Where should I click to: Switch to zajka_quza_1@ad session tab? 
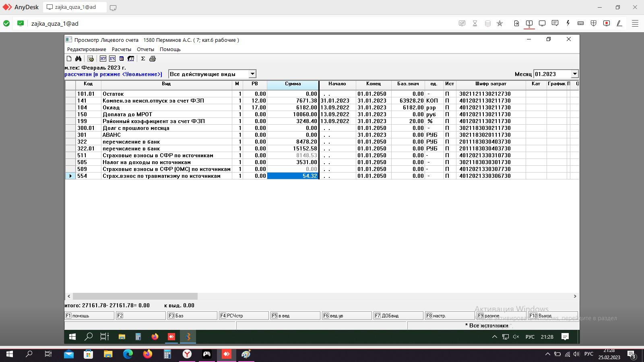point(74,7)
